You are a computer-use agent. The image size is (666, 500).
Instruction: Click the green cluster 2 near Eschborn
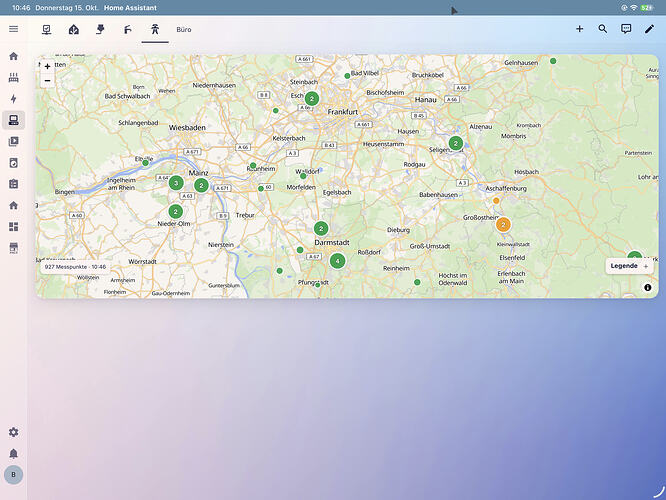312,99
